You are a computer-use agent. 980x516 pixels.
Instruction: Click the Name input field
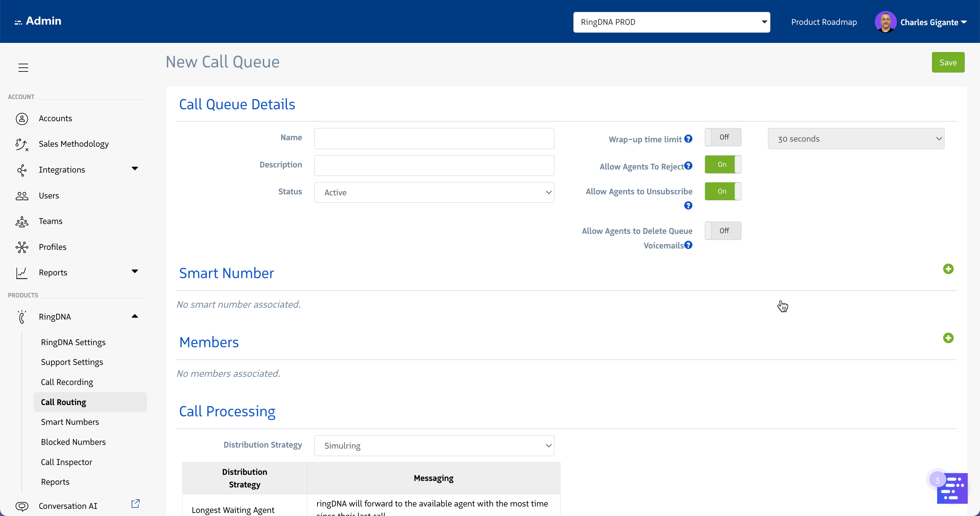(x=434, y=139)
